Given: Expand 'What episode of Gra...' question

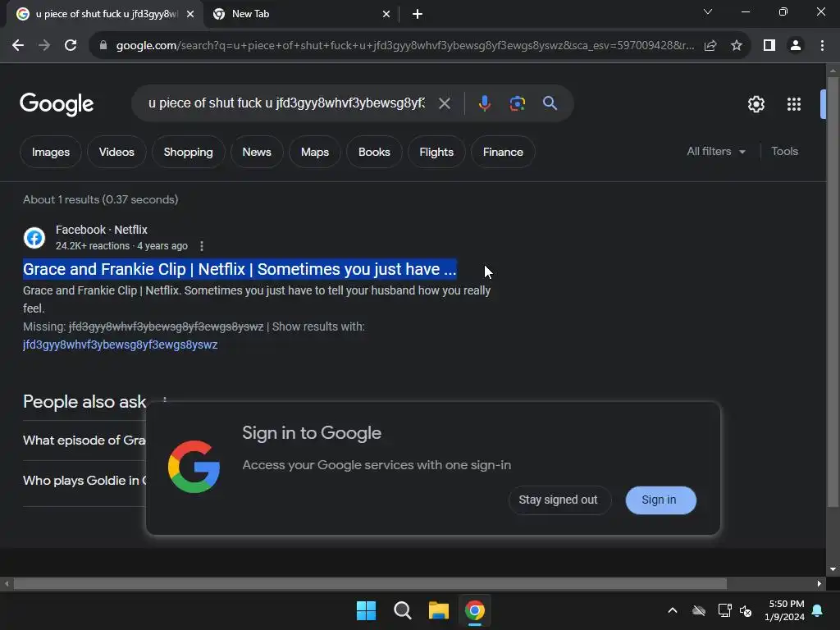Looking at the screenshot, I should [84, 441].
